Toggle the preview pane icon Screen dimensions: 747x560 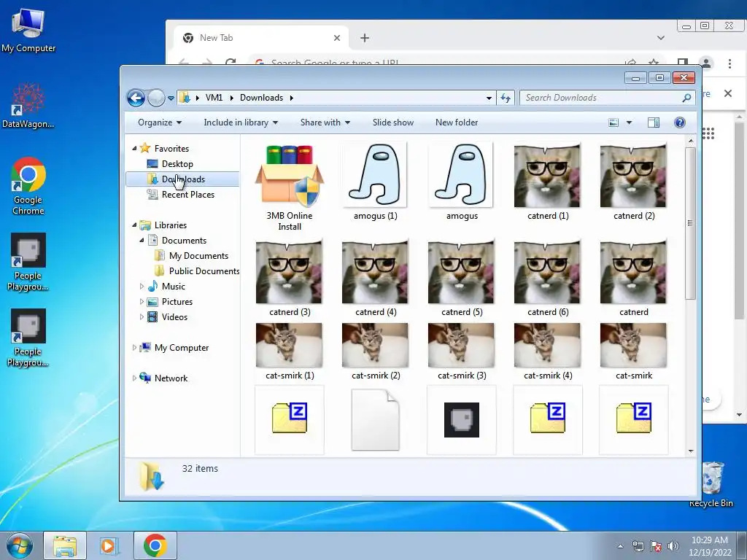654,122
